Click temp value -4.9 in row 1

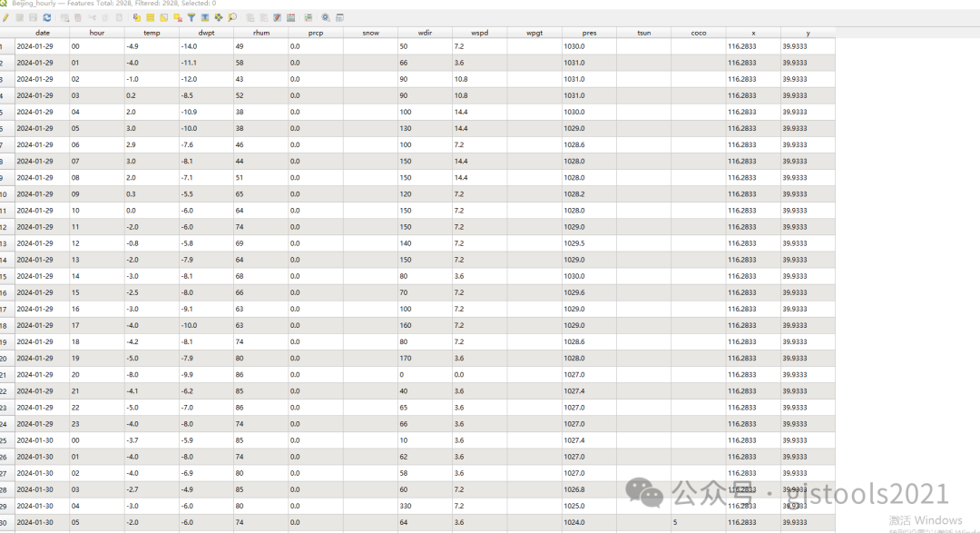pos(132,46)
